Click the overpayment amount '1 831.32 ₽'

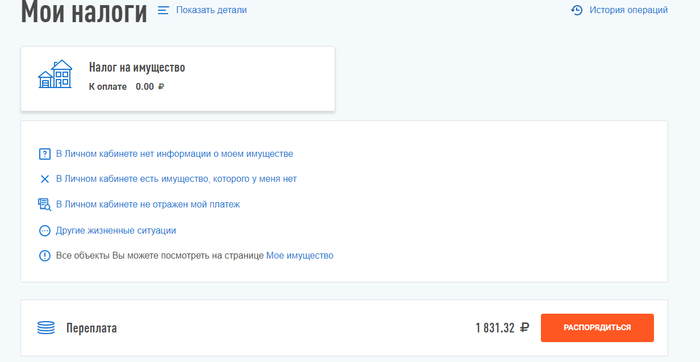pos(502,328)
